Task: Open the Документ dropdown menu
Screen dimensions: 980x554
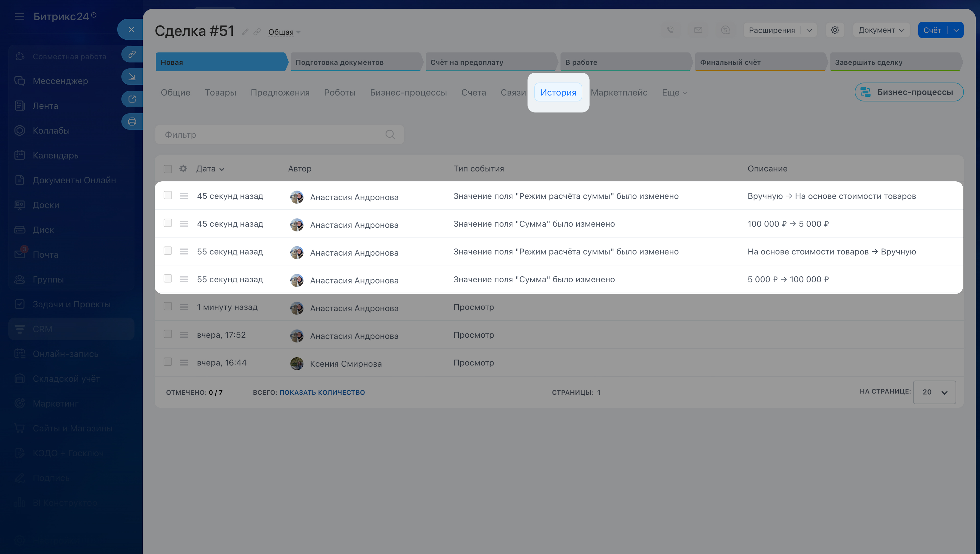Action: click(881, 30)
